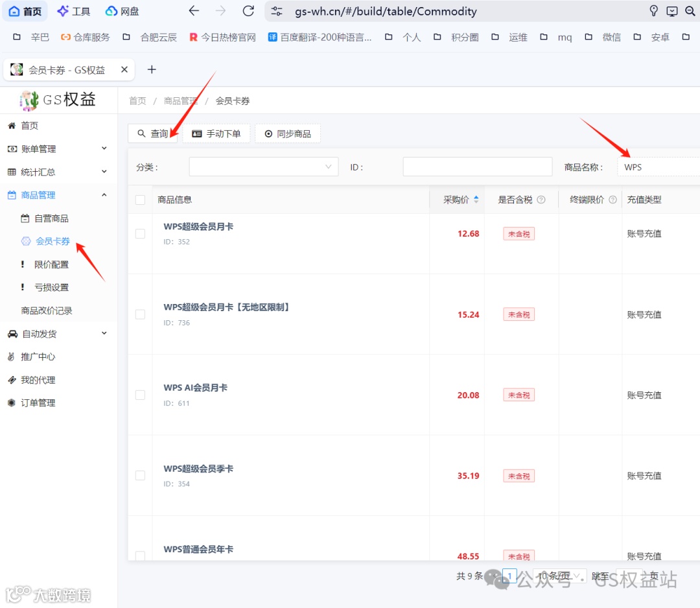Open the 百度翻译 bookmark
This screenshot has width=700, height=608.
pyautogui.click(x=320, y=37)
